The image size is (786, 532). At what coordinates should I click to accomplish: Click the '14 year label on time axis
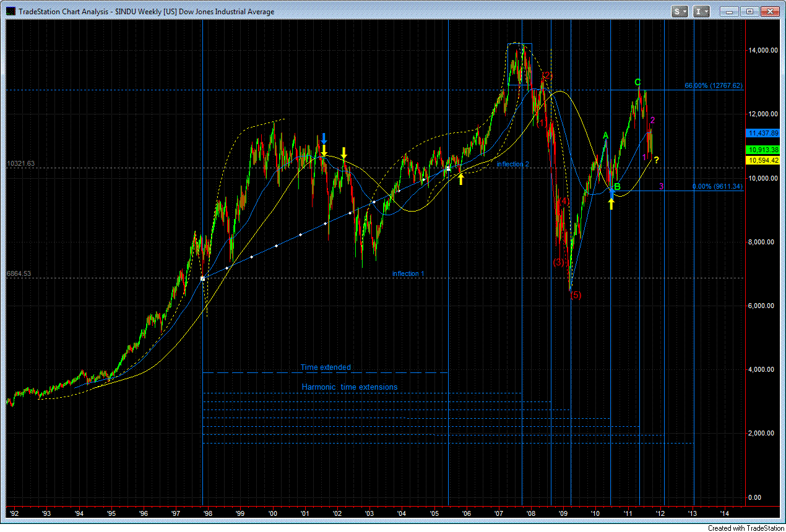tap(724, 513)
